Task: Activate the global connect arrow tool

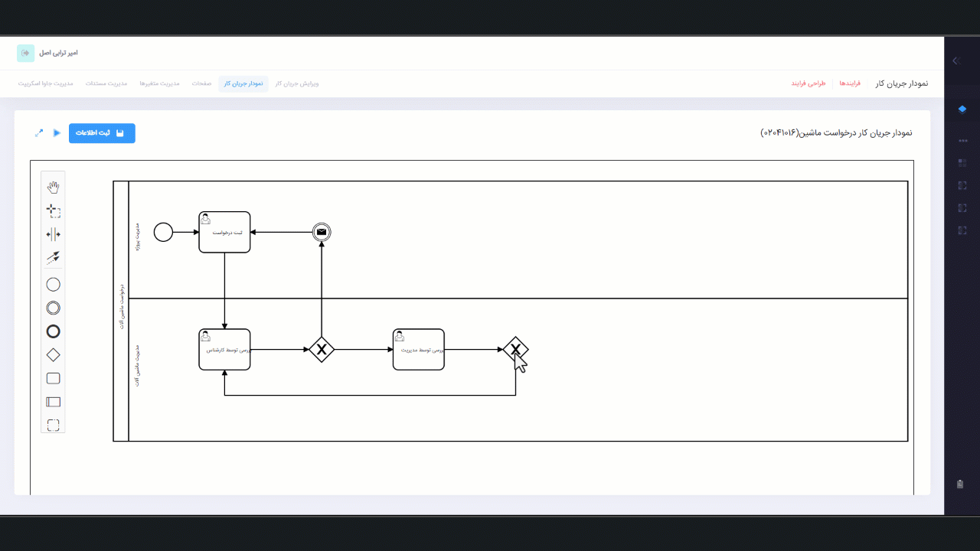Action: (53, 258)
